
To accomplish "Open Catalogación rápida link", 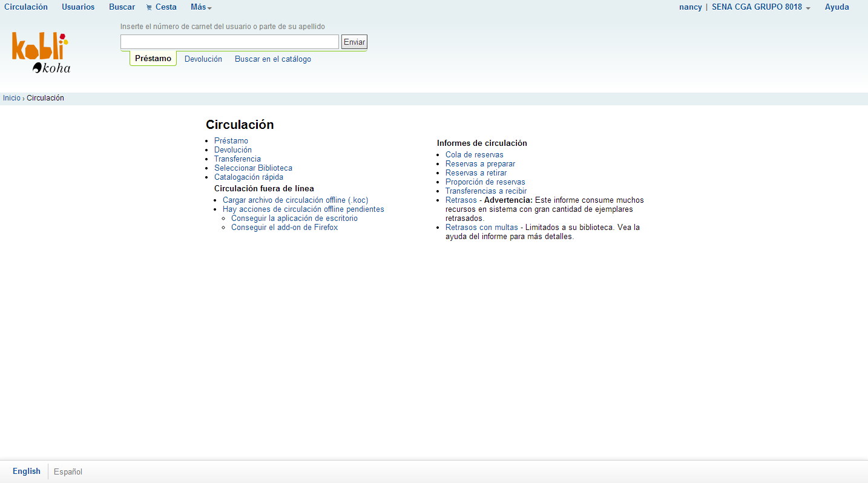I will pyautogui.click(x=248, y=177).
